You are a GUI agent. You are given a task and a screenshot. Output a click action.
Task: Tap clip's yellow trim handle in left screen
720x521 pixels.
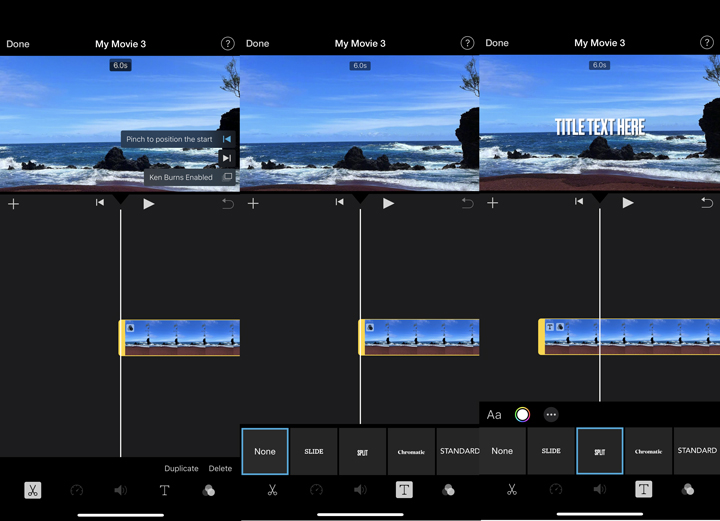122,338
